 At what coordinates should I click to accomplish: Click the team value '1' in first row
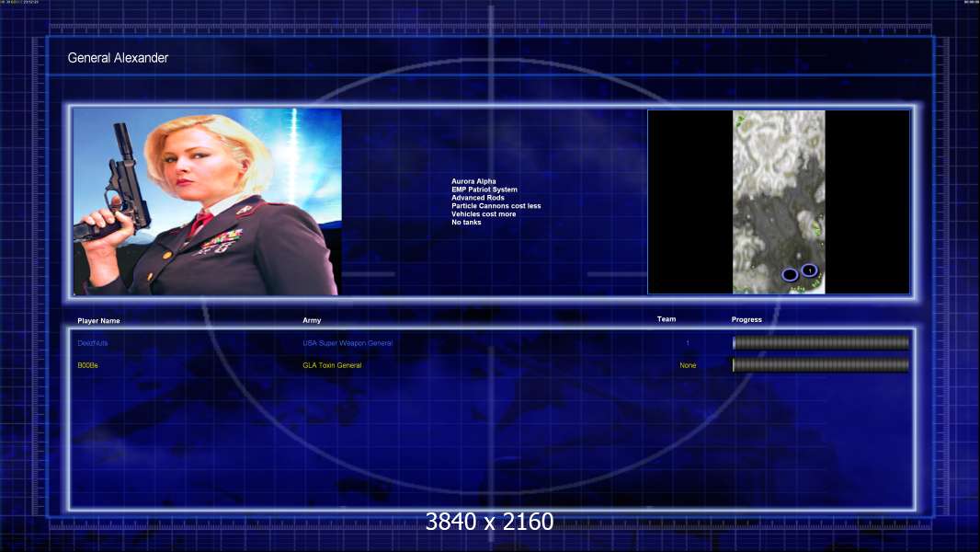point(688,343)
